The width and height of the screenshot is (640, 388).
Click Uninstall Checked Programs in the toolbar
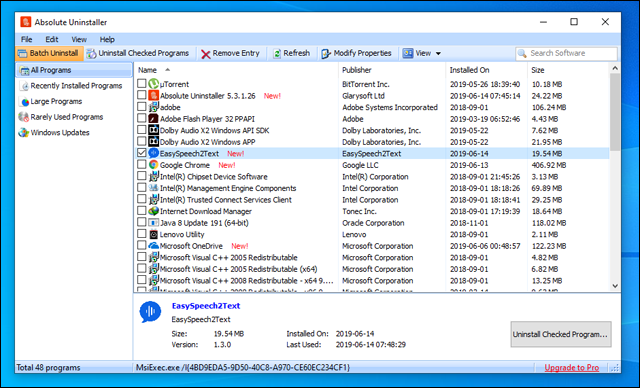coord(138,53)
